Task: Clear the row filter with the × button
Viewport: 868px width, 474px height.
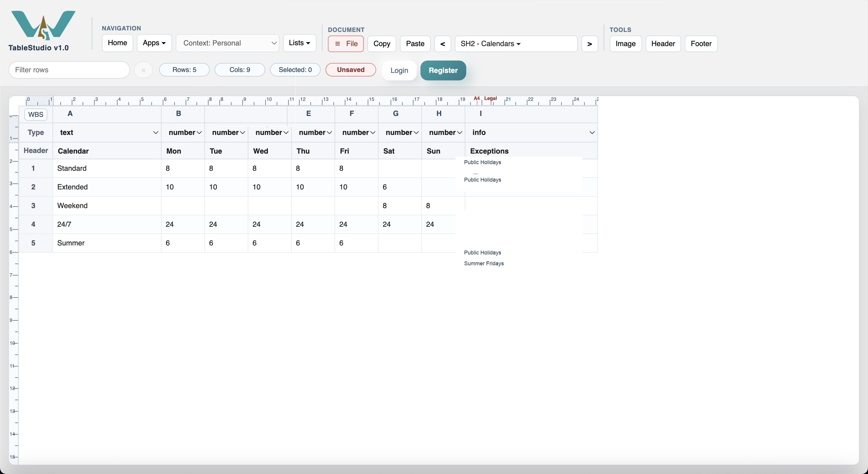Action: click(143, 70)
